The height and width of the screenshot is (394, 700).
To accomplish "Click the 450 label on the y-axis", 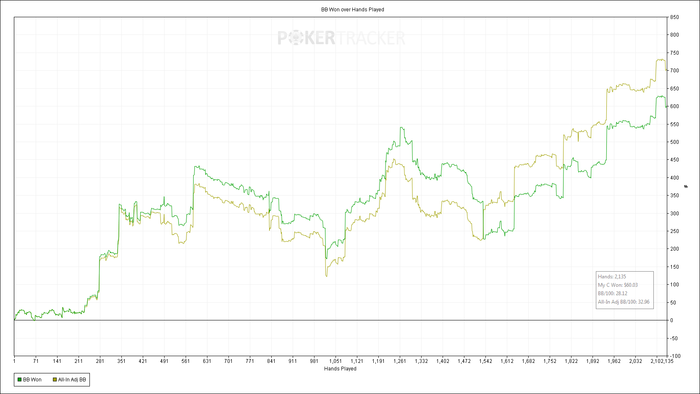I will tap(674, 160).
